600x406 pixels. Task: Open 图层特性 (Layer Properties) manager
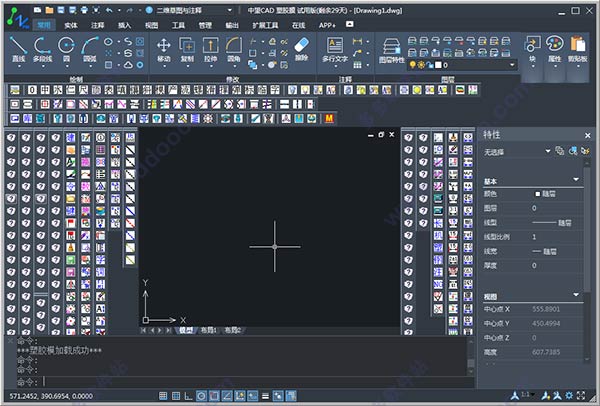tap(391, 50)
